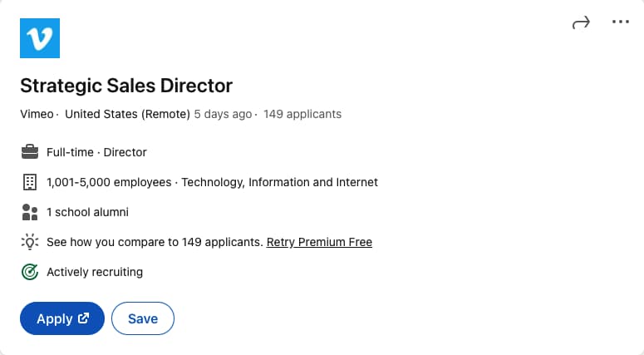Open the 1 school alumni entry
The width and height of the screenshot is (644, 355).
click(x=87, y=212)
